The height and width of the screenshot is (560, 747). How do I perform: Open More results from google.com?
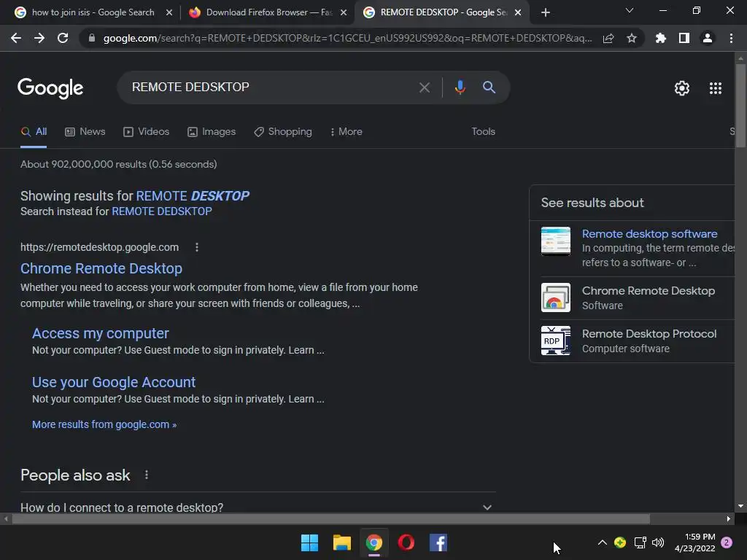coord(104,424)
